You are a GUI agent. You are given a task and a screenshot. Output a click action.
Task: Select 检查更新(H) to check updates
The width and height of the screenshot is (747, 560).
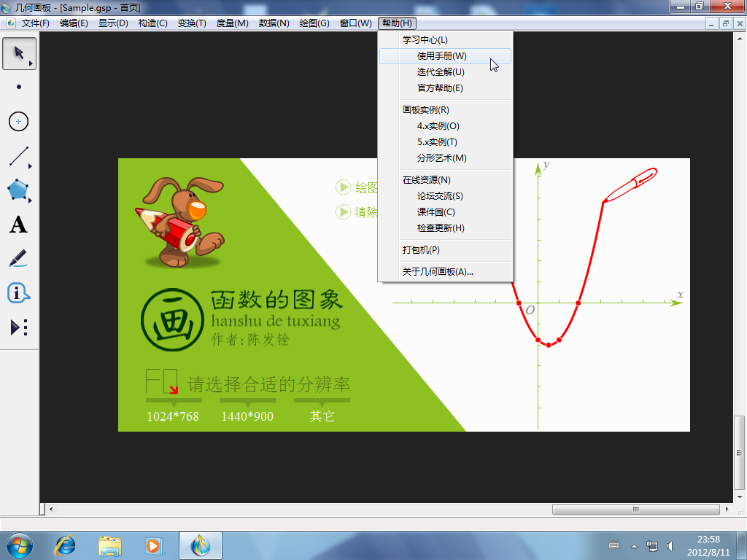[441, 228]
